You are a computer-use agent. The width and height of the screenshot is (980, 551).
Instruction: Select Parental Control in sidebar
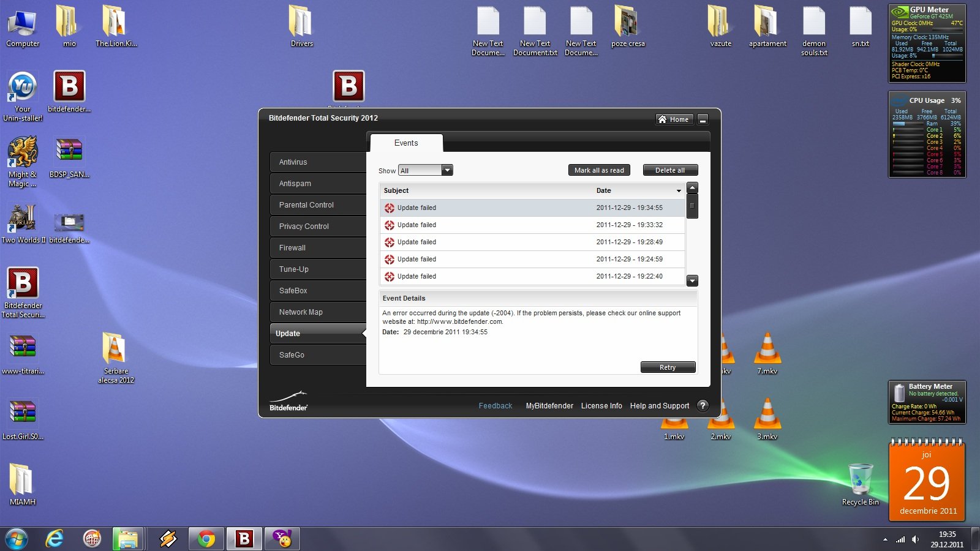click(x=318, y=205)
